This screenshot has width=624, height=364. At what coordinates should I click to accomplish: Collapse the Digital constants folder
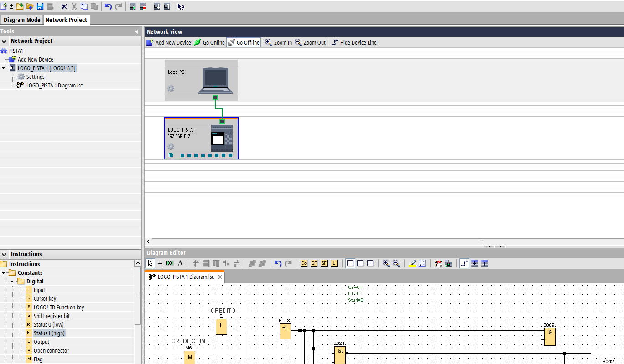click(13, 282)
